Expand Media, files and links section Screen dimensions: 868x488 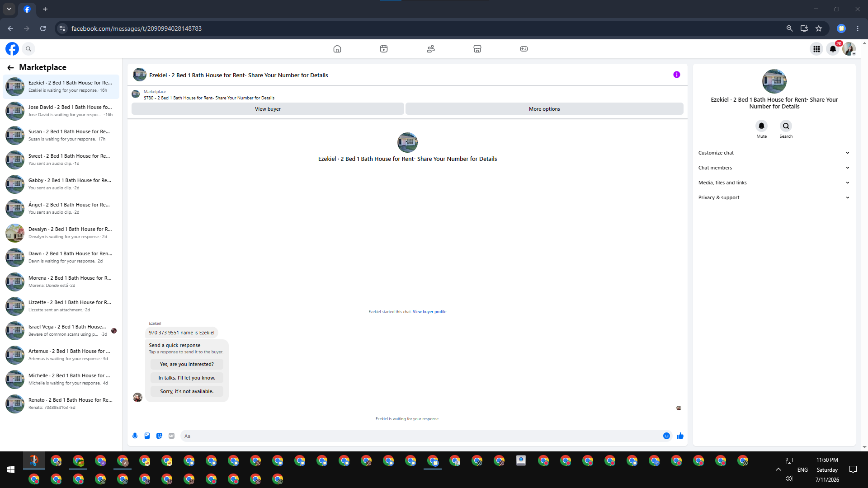point(774,183)
